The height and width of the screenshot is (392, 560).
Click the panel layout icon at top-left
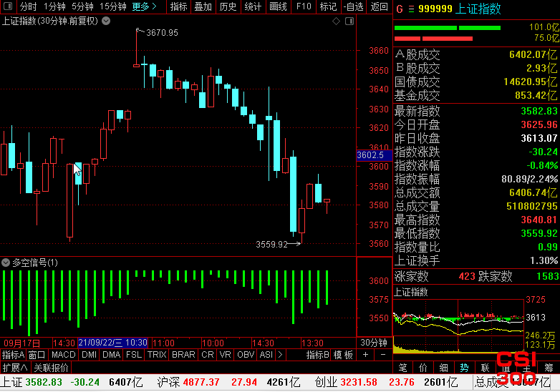tap(7, 6)
